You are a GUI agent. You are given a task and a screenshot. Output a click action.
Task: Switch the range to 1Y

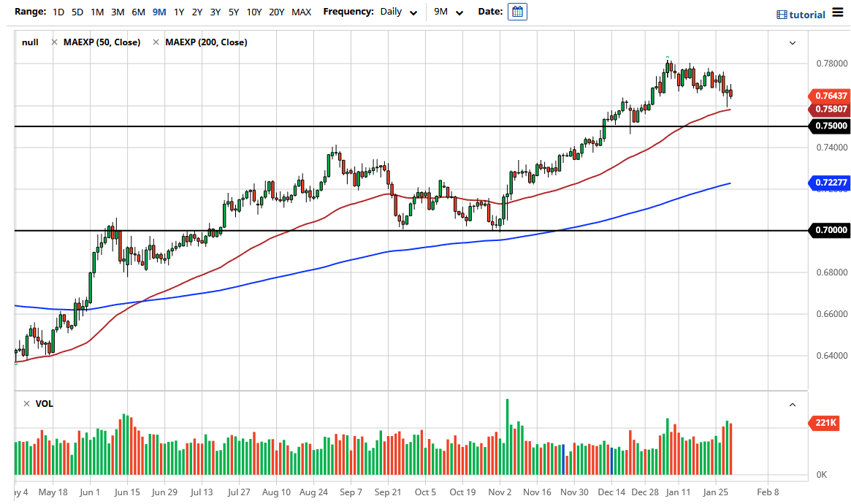tap(179, 12)
